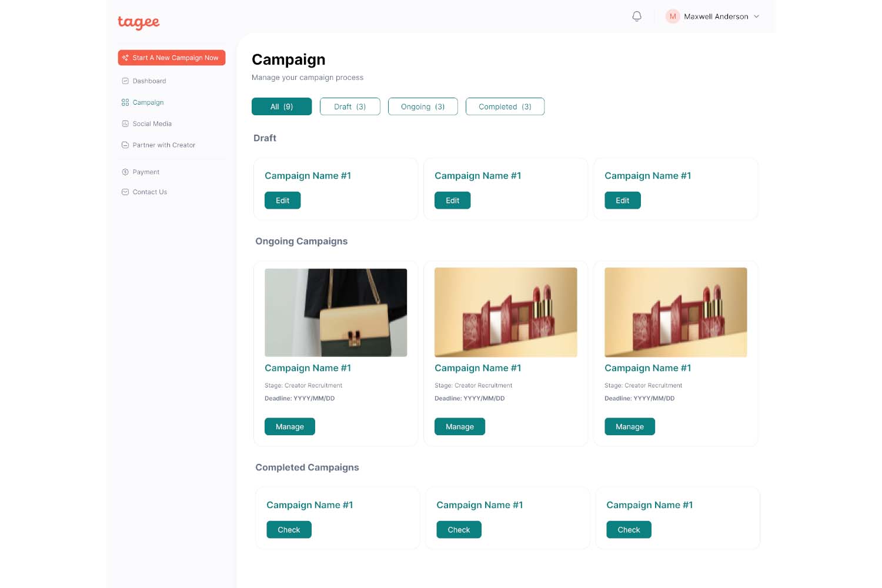Click the M user avatar
Viewport: 882px width, 588px height.
[x=672, y=16]
